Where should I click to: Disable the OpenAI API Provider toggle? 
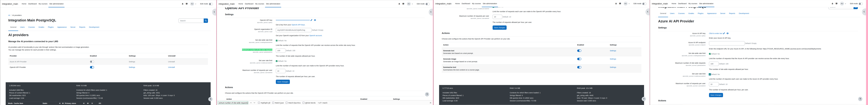pyautogui.click(x=92, y=67)
